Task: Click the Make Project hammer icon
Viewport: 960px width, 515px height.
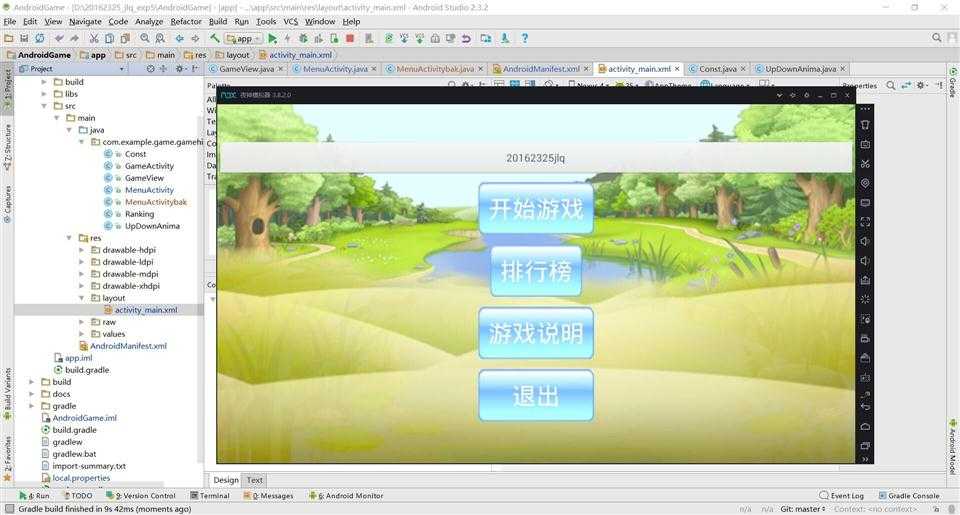Action: coord(214,38)
